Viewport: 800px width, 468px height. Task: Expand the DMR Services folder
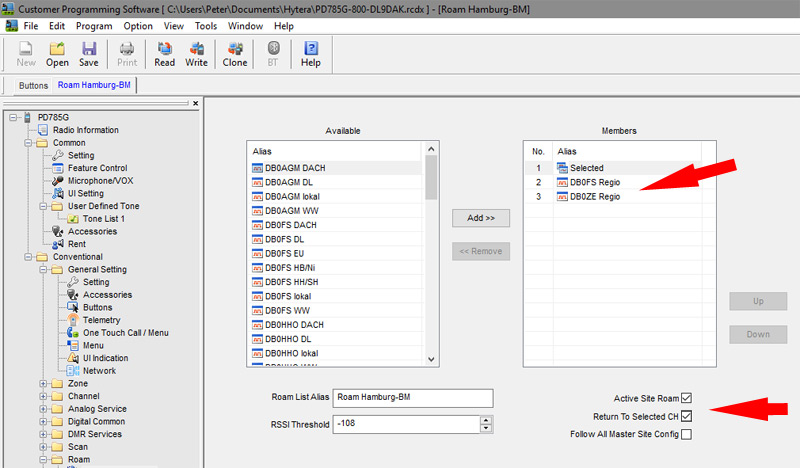click(x=43, y=434)
